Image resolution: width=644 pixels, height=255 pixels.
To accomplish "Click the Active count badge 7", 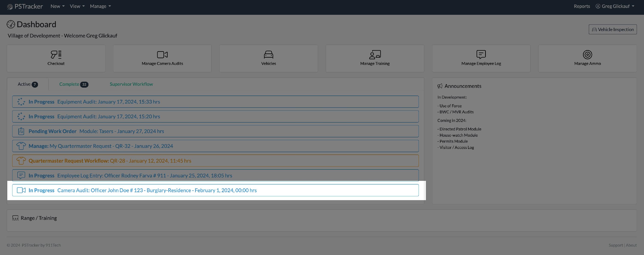I will pyautogui.click(x=35, y=84).
